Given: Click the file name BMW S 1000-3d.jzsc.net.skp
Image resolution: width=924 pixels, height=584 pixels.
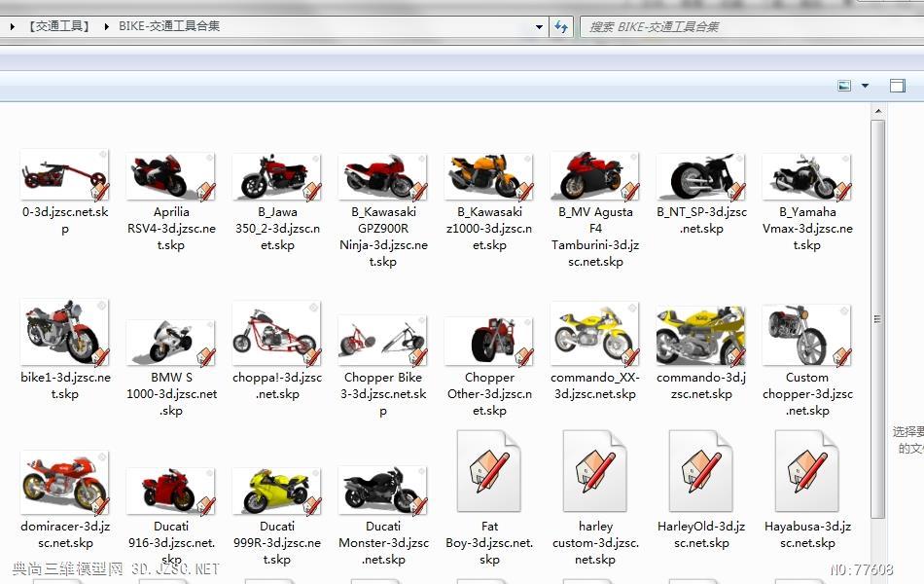Looking at the screenshot, I should pos(171,393).
